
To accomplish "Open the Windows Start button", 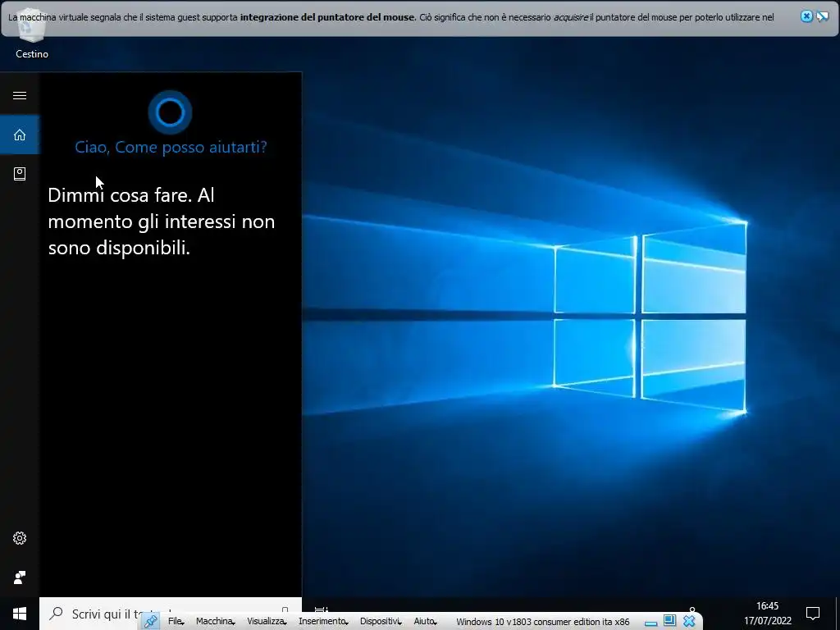I will pyautogui.click(x=20, y=614).
